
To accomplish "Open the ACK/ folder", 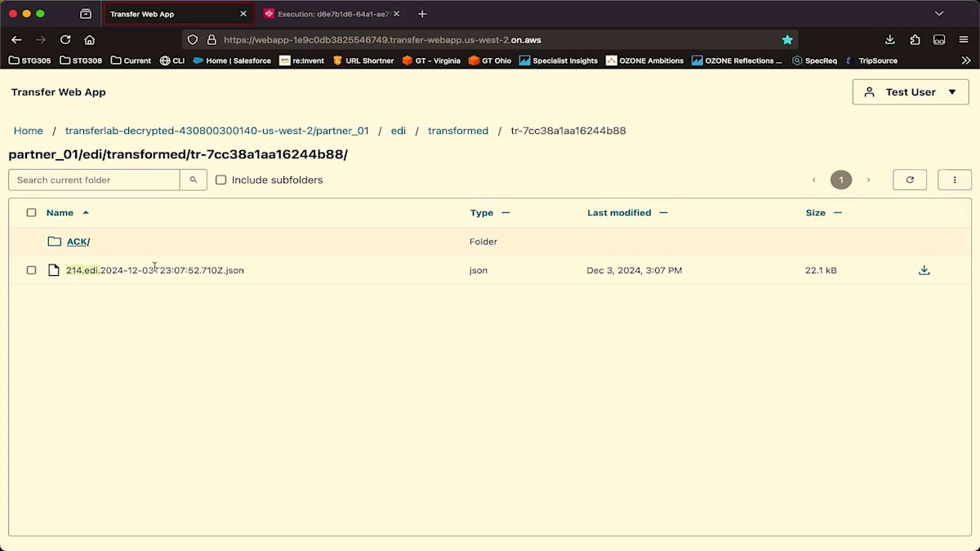I will pyautogui.click(x=78, y=242).
